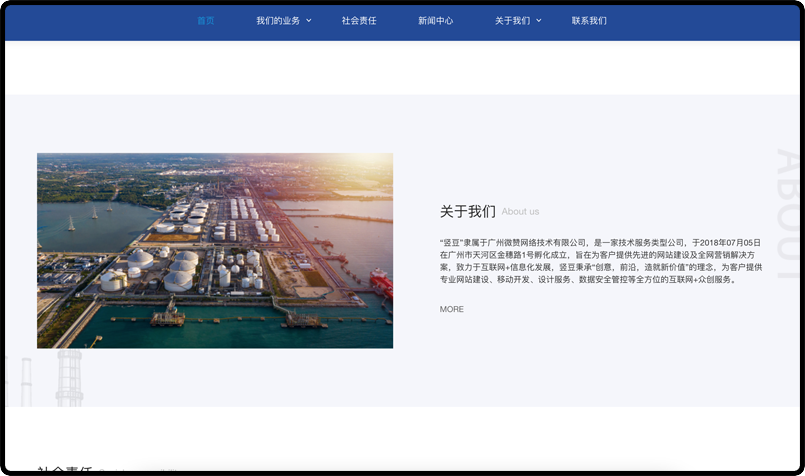Go to the 社会责任 page
805x476 pixels.
pos(359,21)
